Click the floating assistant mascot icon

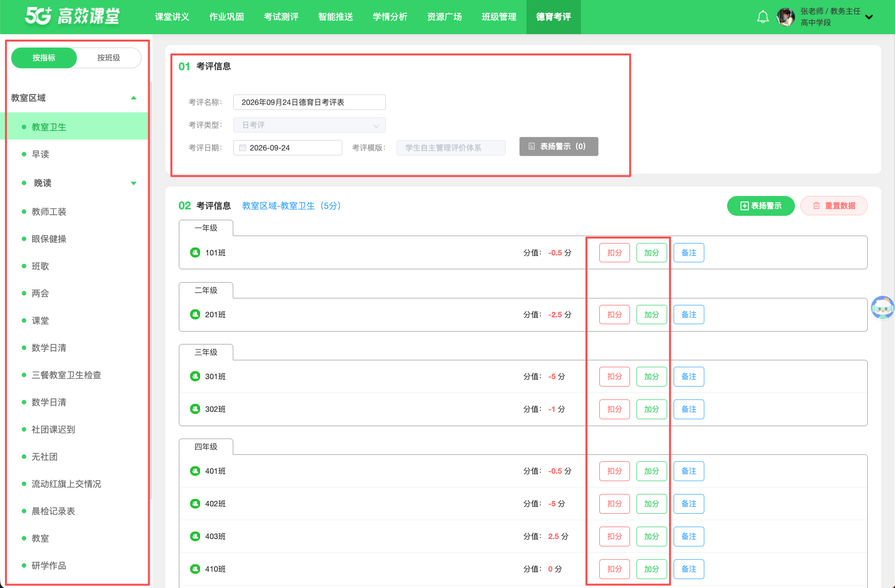click(x=883, y=307)
